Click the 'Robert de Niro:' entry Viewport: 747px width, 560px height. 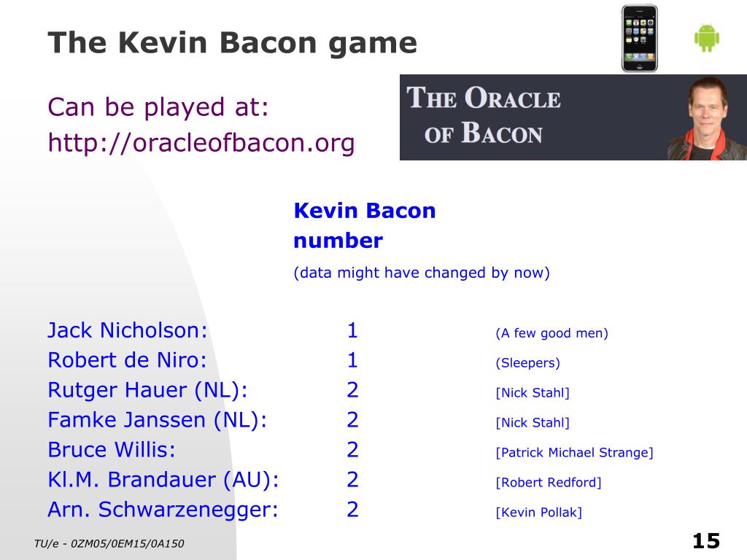(127, 360)
